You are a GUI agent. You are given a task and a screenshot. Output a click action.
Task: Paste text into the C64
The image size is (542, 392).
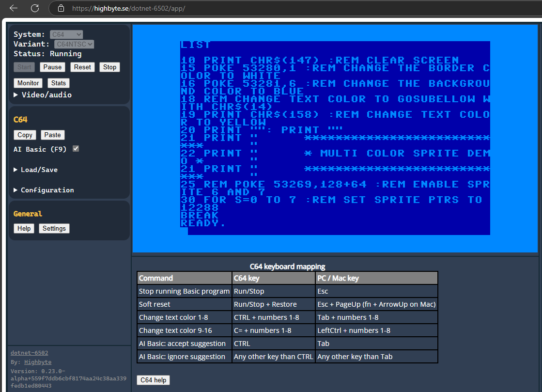tap(52, 135)
